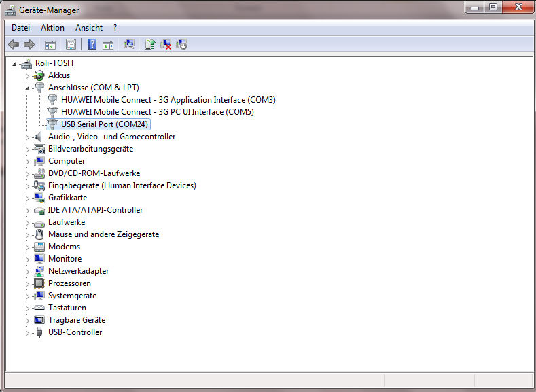Expand DVD/CD-ROM-Laufwerke category
536x392 pixels.
pyautogui.click(x=27, y=174)
